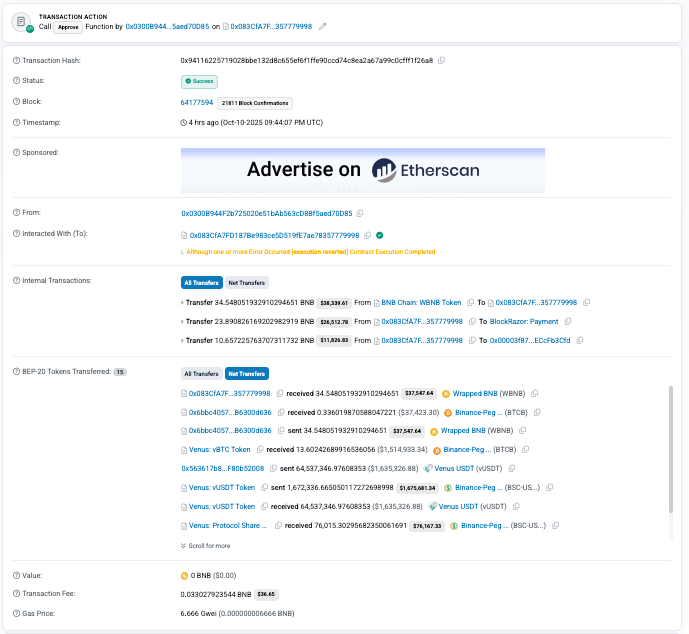This screenshot has width=689, height=634.
Task: Click Gas Price help icon
Action: pyautogui.click(x=16, y=613)
